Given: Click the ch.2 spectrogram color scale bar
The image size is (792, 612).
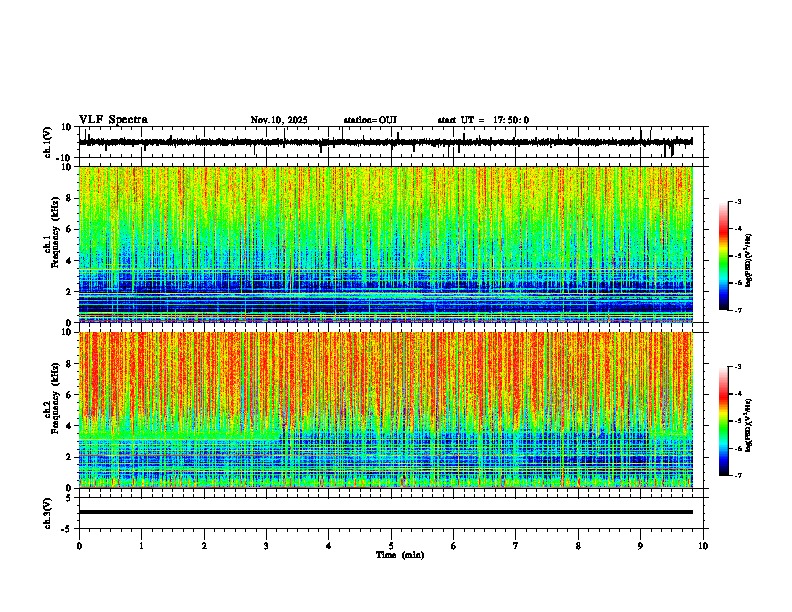Looking at the screenshot, I should pos(724,421).
